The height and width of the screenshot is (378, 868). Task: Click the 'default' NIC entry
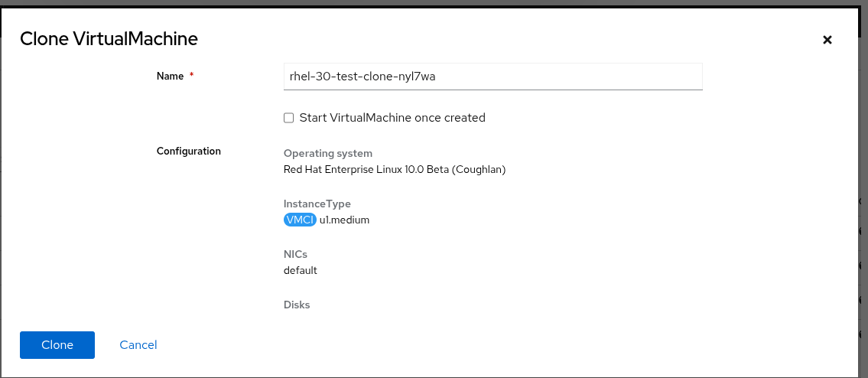pyautogui.click(x=300, y=270)
